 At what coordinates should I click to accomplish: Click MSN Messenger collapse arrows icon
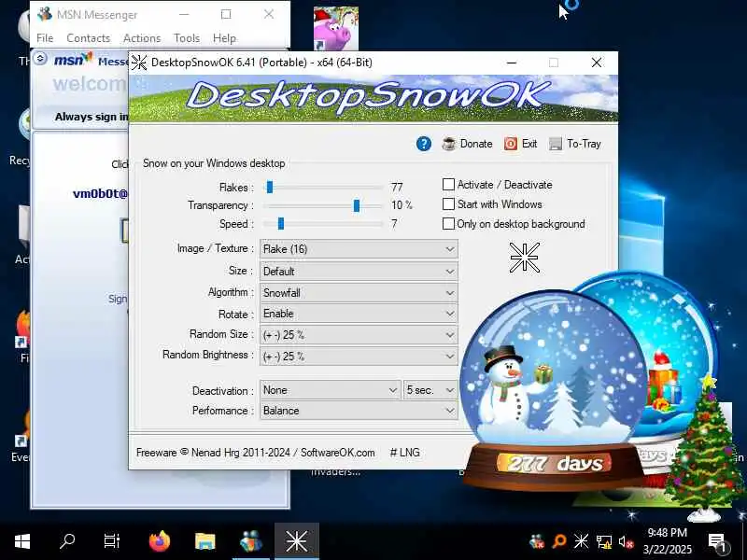click(x=40, y=59)
